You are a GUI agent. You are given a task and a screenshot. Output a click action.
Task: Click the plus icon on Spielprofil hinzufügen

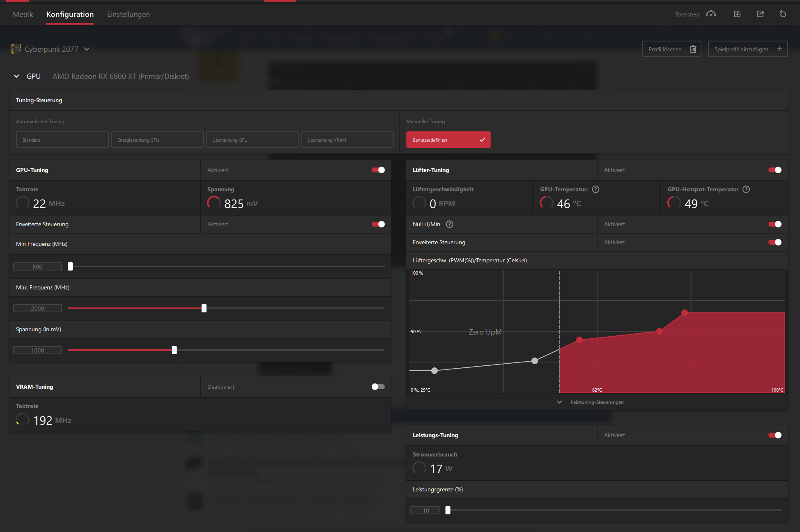779,49
